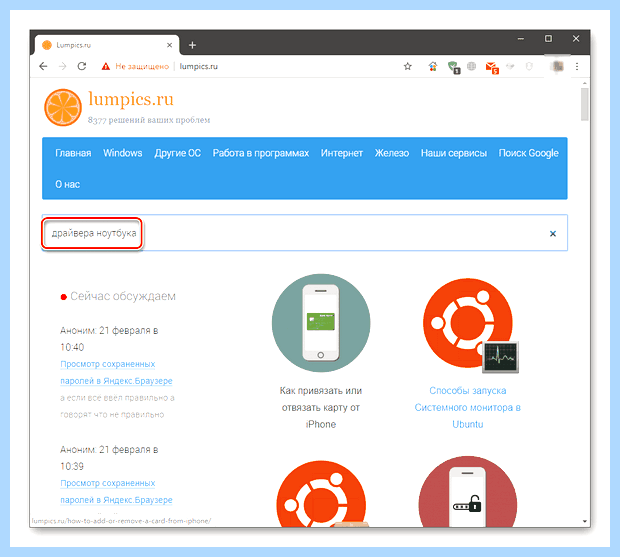Click the iPhone card article thumbnail
Screen dimensions: 620x557
321,323
